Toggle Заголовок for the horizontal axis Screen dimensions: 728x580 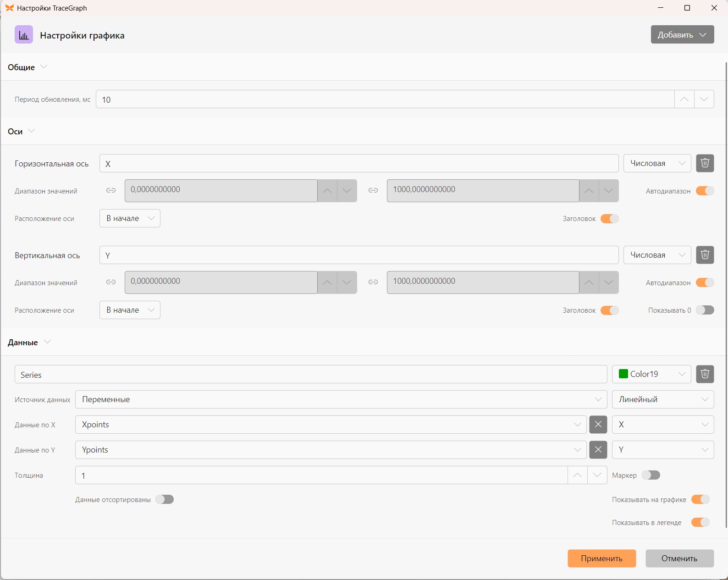610,219
